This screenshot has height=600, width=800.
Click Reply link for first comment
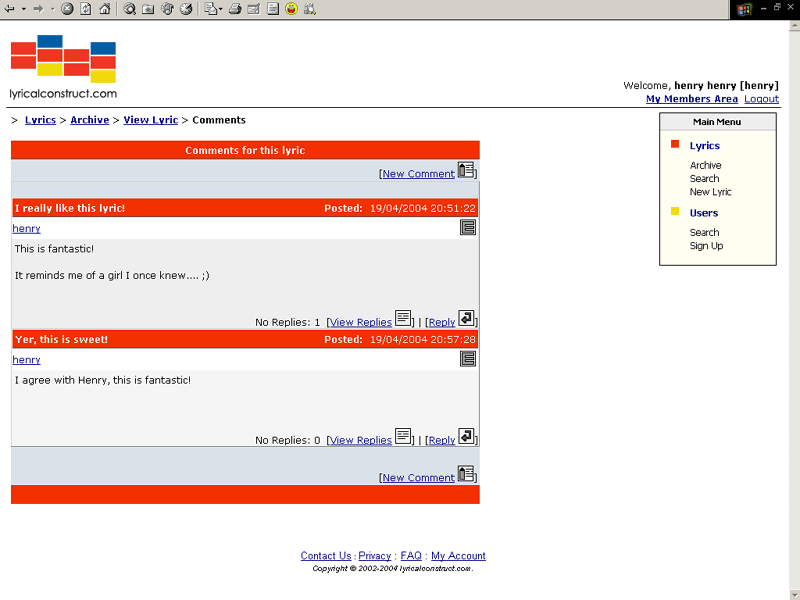(442, 322)
